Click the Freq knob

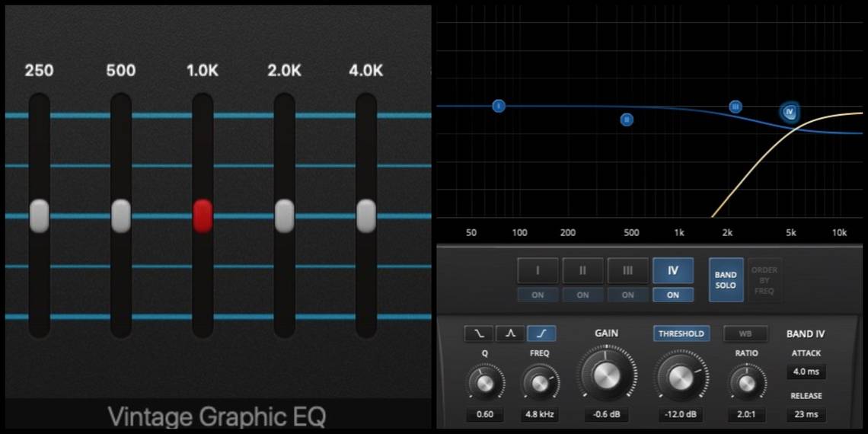click(539, 382)
